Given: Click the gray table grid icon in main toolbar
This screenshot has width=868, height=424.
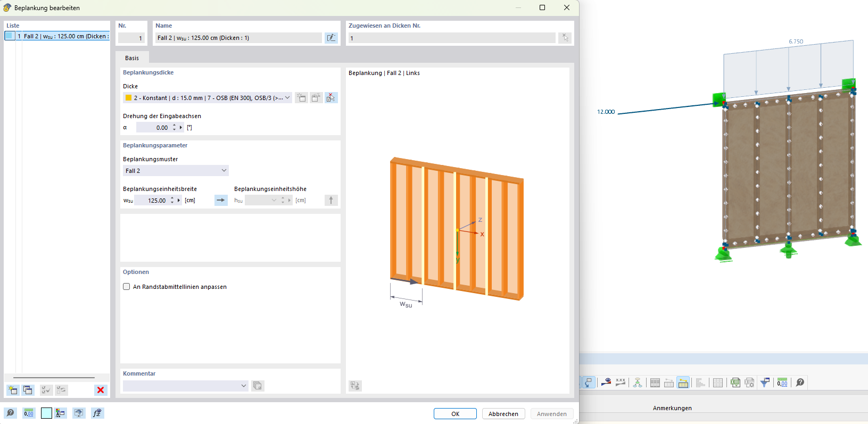Looking at the screenshot, I should (x=718, y=383).
